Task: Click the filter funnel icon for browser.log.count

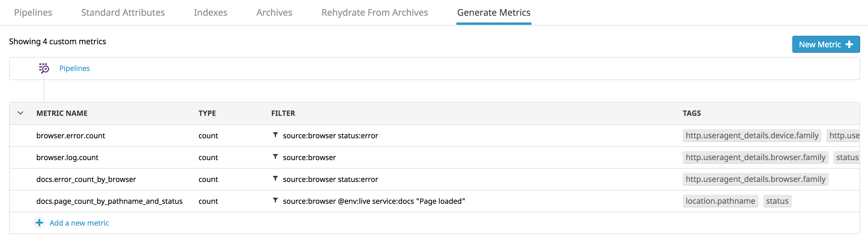Action: coord(275,157)
